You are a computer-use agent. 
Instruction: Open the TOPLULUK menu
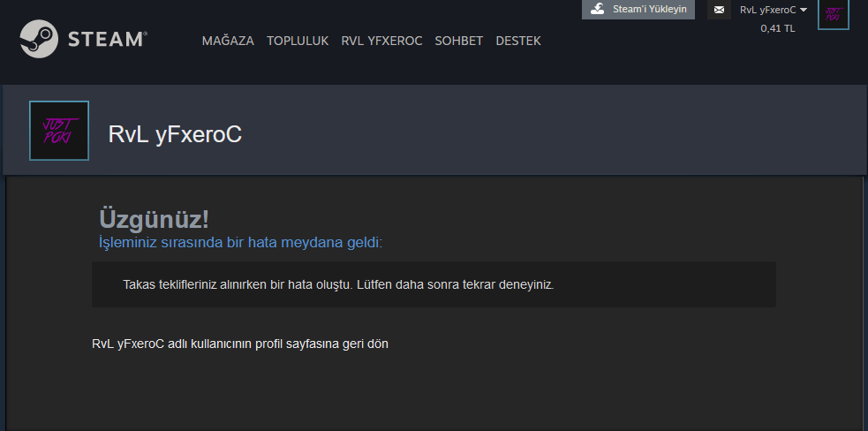(298, 41)
